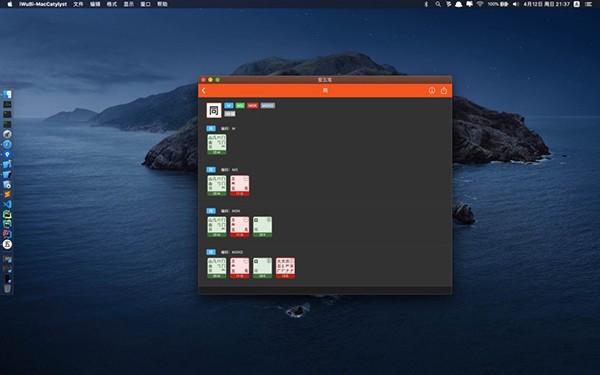This screenshot has height=375, width=600.
Task: Open Notification Center list icon
Action: tap(589, 4)
